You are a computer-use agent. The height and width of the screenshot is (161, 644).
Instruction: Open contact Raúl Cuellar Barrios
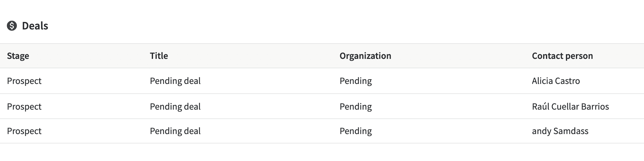point(571,106)
